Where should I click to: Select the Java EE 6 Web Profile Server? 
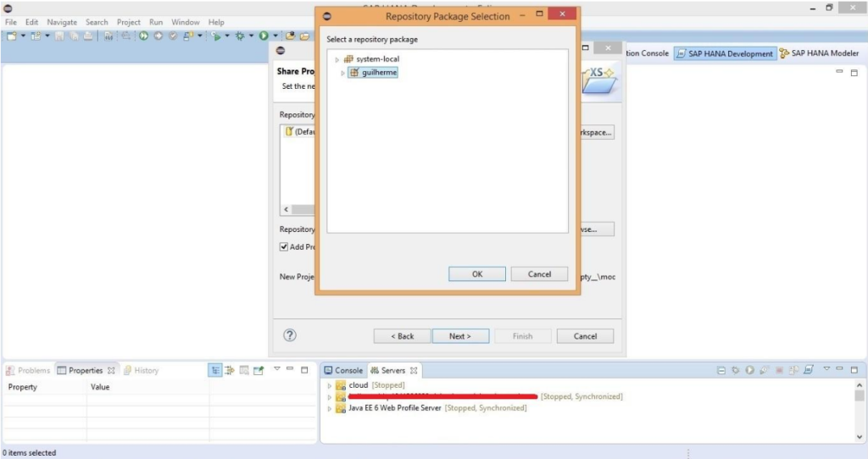click(395, 408)
